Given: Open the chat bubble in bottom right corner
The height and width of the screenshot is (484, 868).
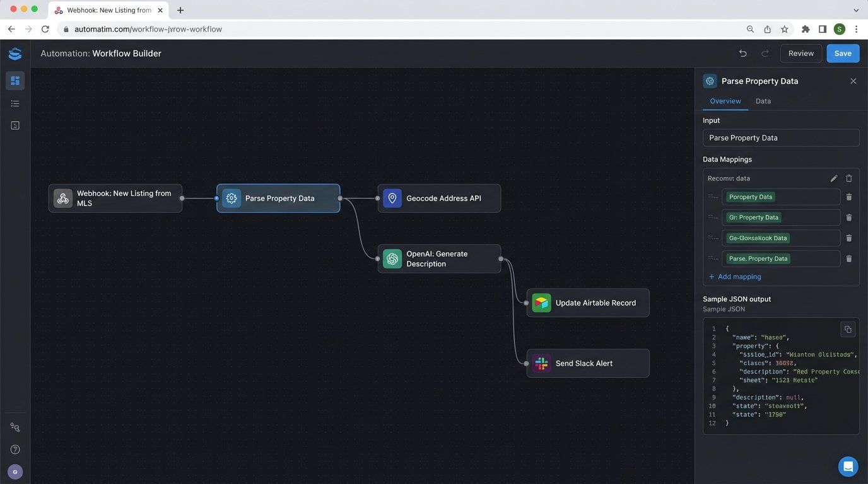Looking at the screenshot, I should 848,466.
